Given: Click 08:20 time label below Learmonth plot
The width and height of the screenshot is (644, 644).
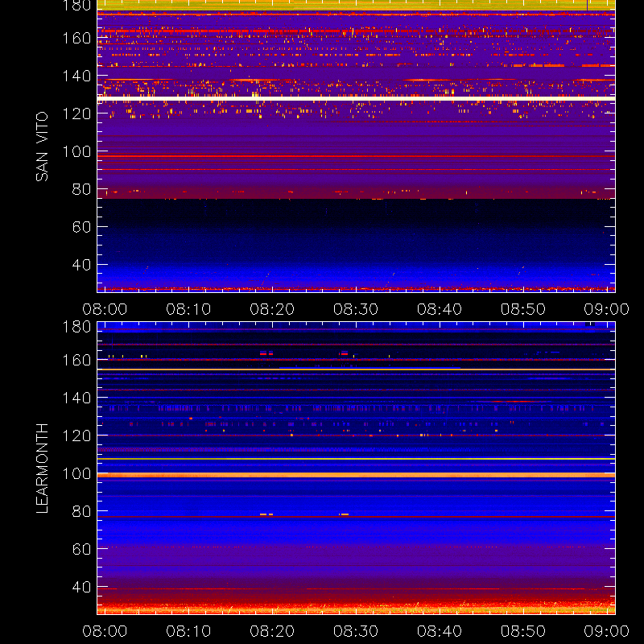Looking at the screenshot, I should [x=272, y=631].
